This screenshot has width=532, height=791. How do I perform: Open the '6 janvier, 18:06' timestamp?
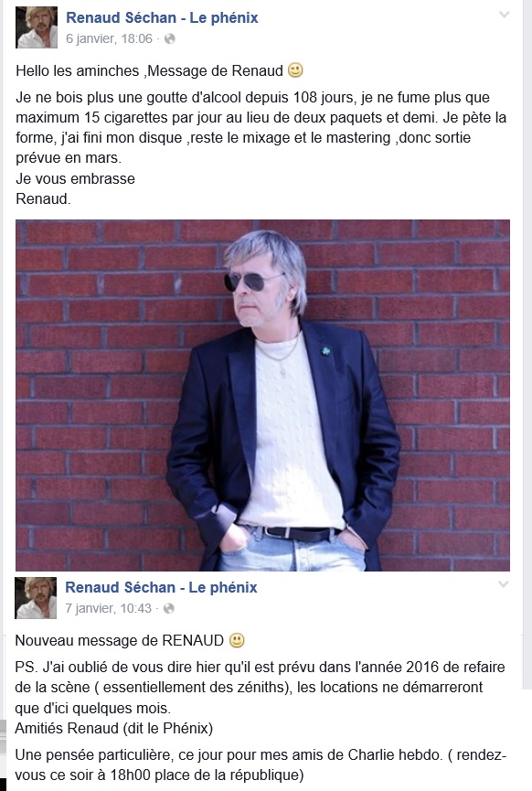pos(109,38)
